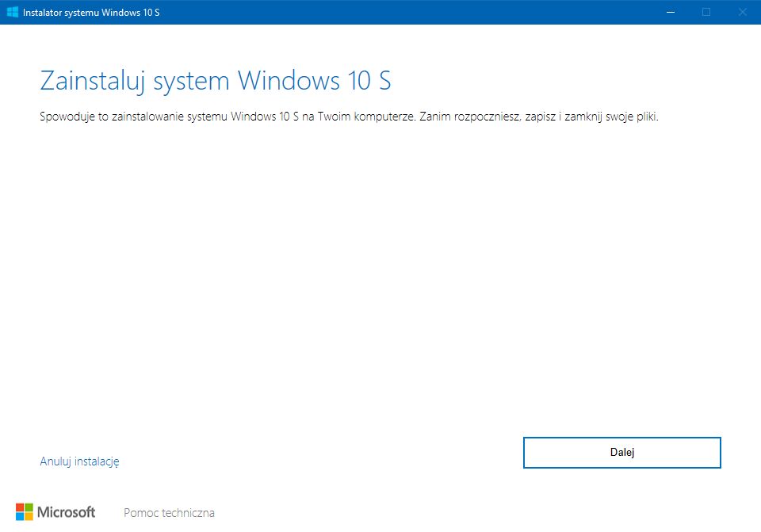Minimize the Windows 10 S installer window
This screenshot has width=761, height=532.
[671, 12]
